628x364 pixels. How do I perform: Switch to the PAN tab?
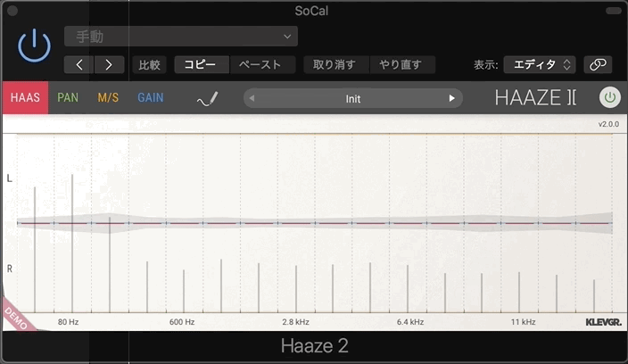(x=68, y=98)
